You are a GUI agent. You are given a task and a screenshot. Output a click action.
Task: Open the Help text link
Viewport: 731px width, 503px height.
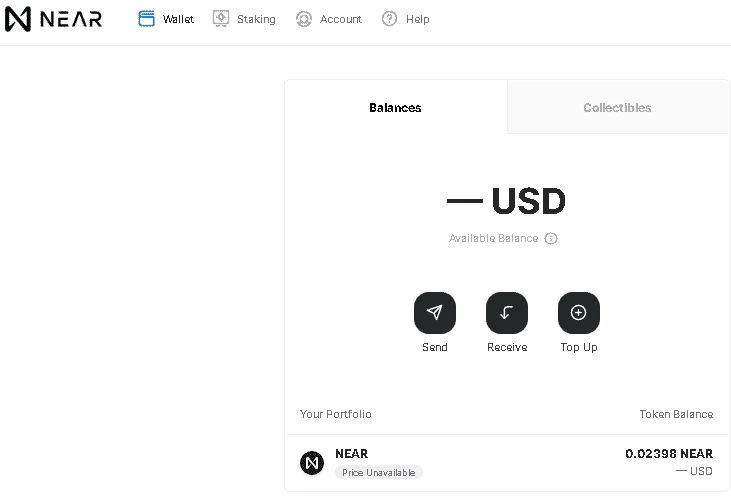point(418,19)
